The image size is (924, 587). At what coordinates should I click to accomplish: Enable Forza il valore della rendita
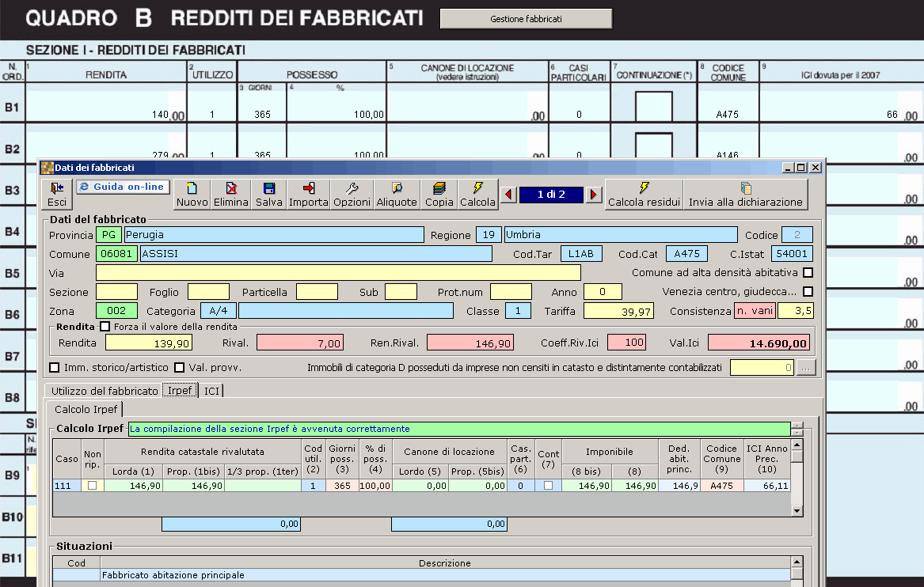(x=105, y=326)
